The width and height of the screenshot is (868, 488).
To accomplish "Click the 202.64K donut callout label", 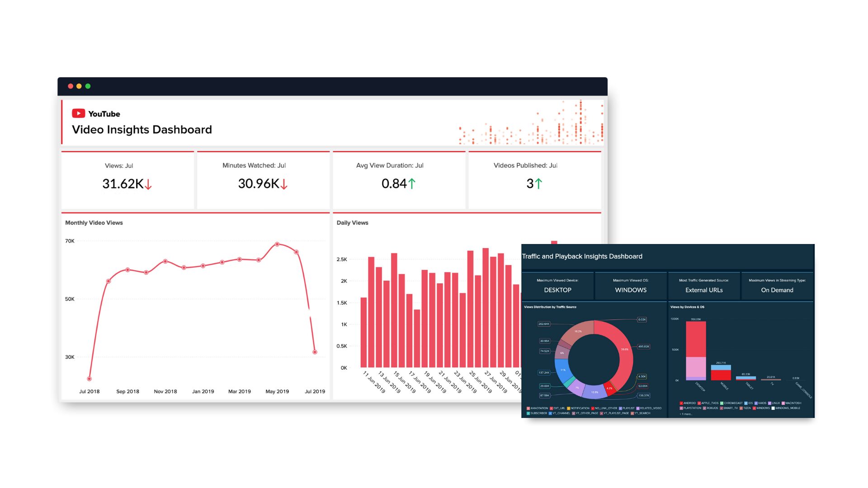I will (544, 324).
